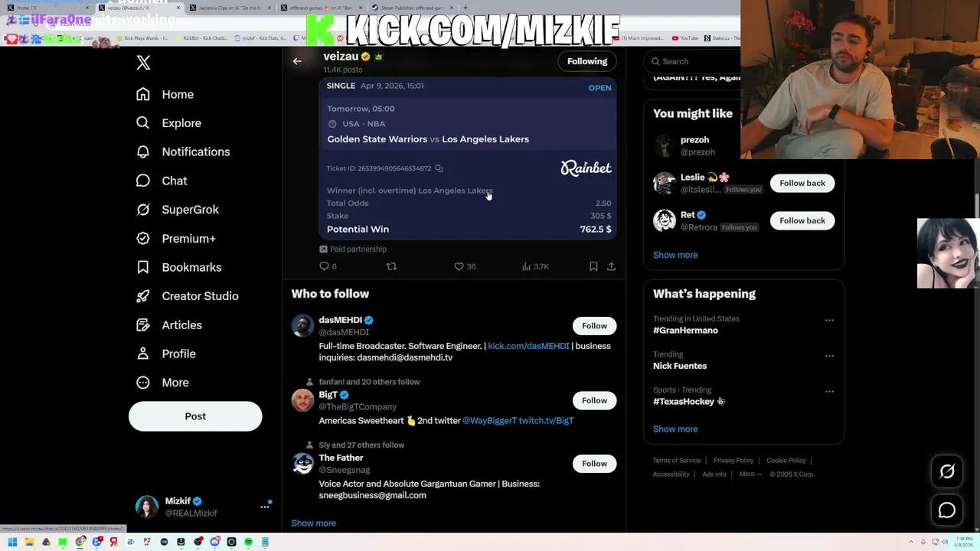
Task: Open the Grok floating button
Action: 947,471
